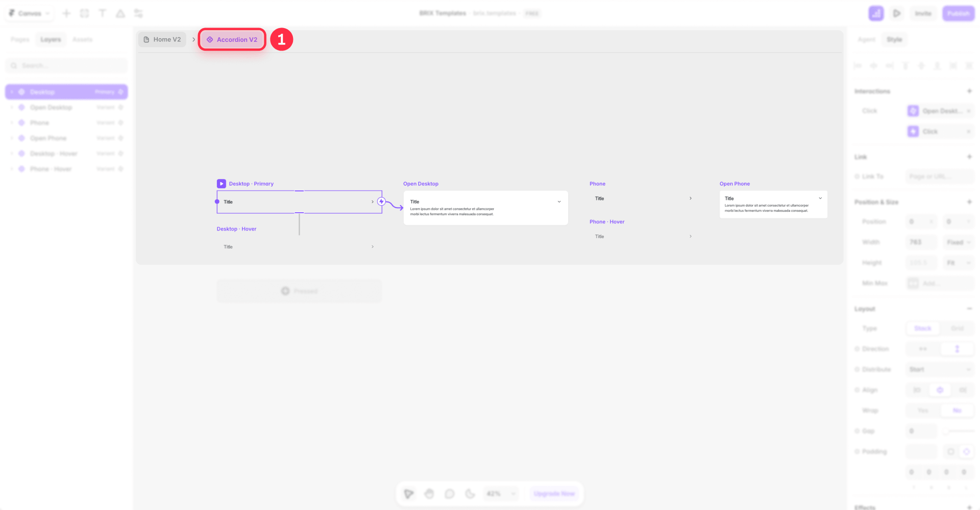Set layout Type to Stack
980x510 pixels.
(923, 328)
